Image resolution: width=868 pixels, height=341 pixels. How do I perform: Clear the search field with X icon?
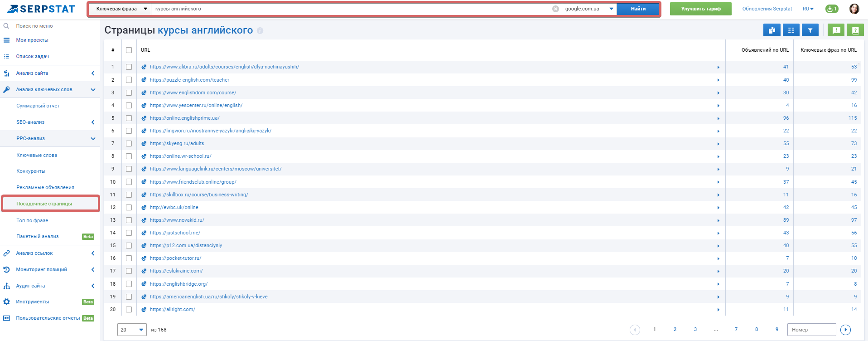[555, 9]
